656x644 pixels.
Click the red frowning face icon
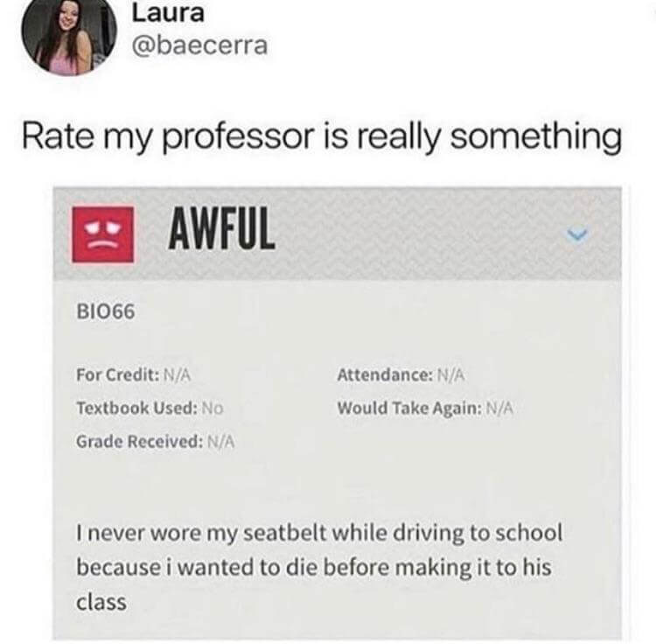pyautogui.click(x=103, y=234)
